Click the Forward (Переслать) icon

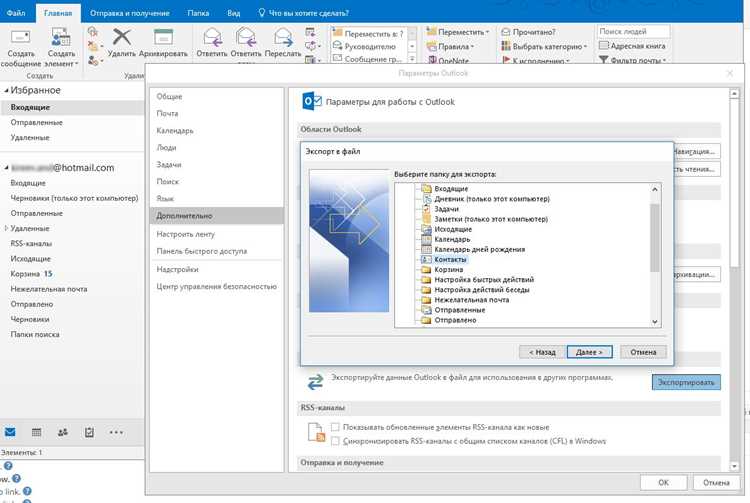coord(283,37)
